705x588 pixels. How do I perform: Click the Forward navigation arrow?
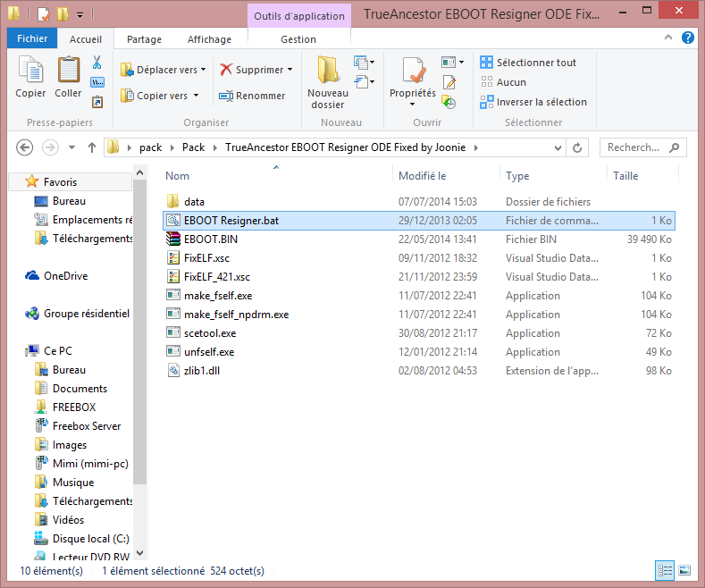[x=50, y=147]
